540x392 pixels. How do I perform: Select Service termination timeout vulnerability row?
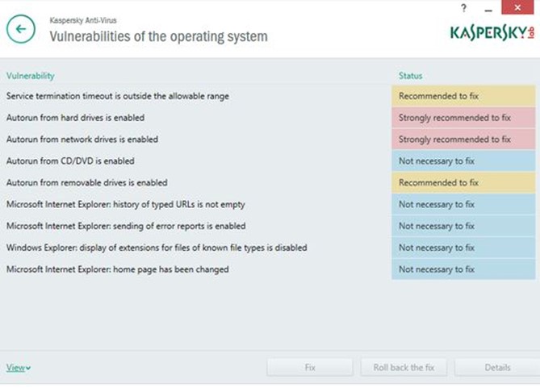(118, 96)
